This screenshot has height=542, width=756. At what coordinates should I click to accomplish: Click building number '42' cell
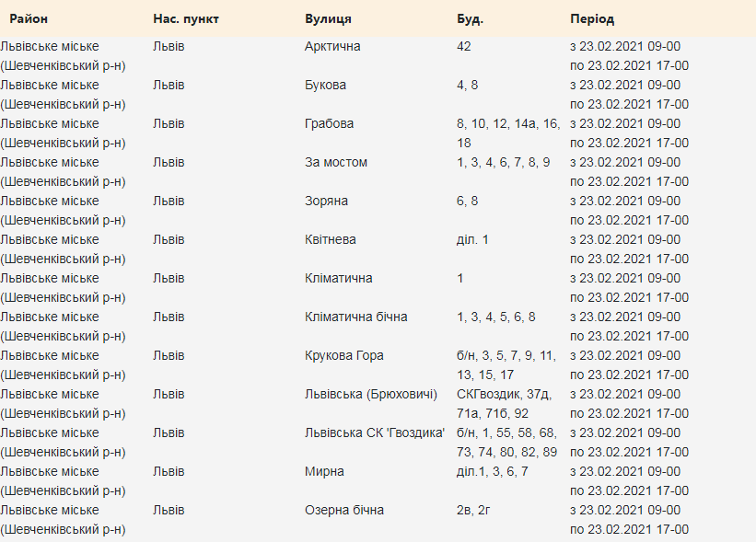click(464, 46)
